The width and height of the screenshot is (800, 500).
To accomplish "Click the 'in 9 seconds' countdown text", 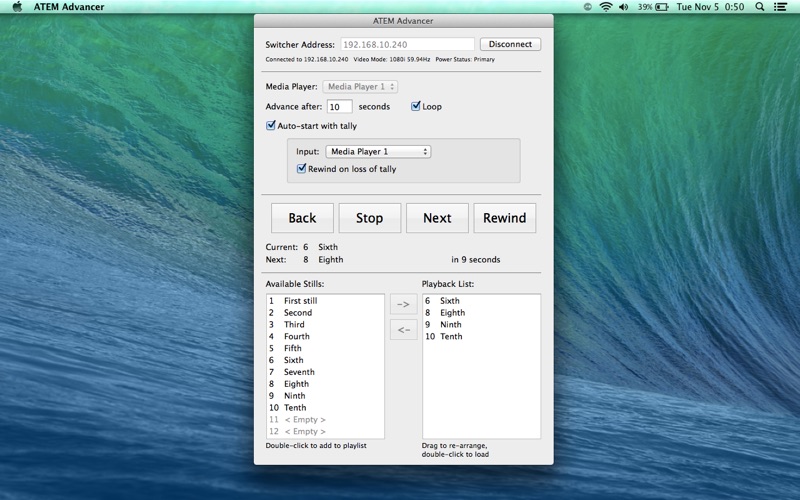I will 476,260.
